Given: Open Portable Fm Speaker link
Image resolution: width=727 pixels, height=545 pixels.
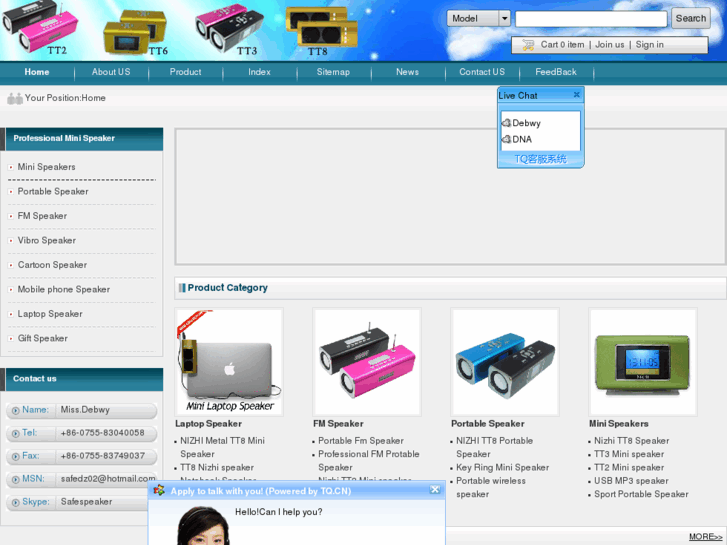Looking at the screenshot, I should click(361, 441).
